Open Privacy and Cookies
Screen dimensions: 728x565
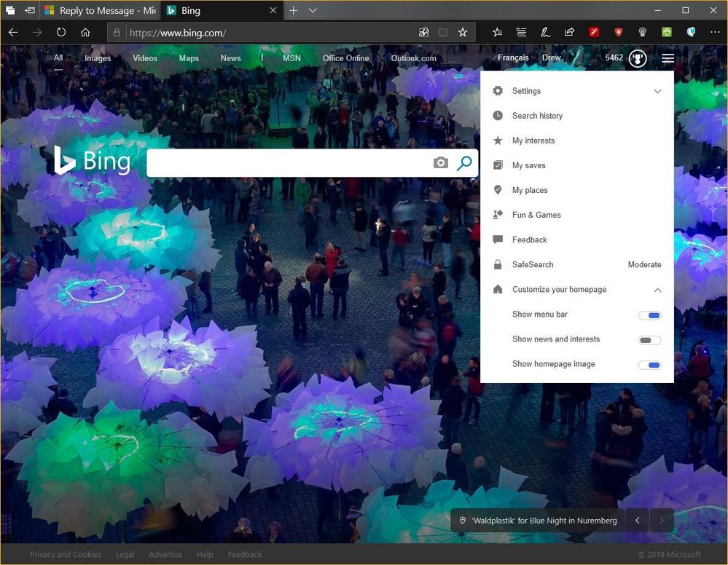(x=66, y=554)
